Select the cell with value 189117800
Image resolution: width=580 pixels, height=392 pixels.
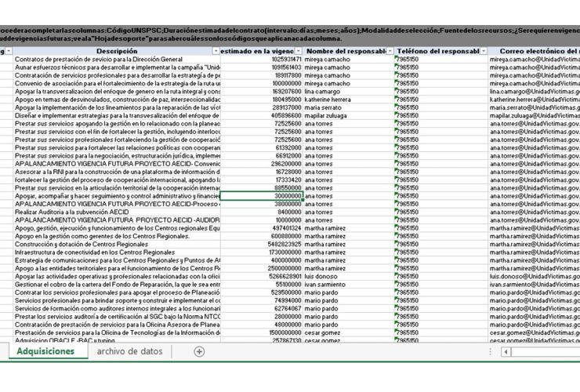[x=262, y=75]
